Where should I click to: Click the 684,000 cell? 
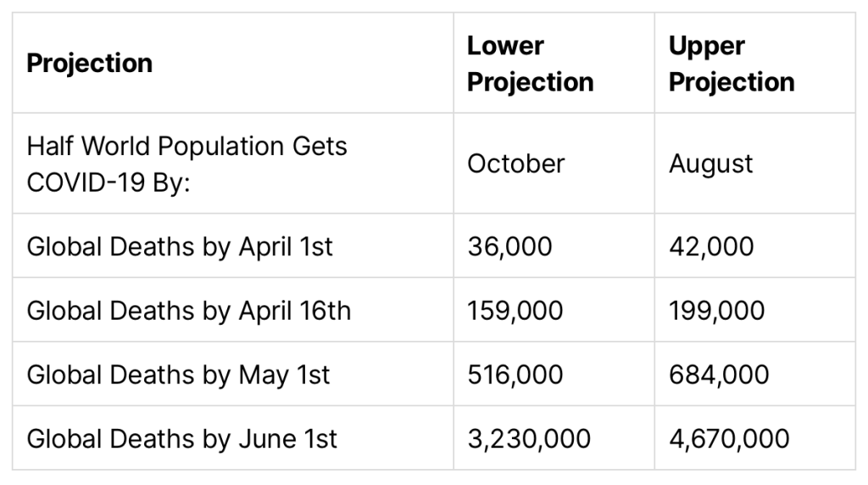[719, 375]
